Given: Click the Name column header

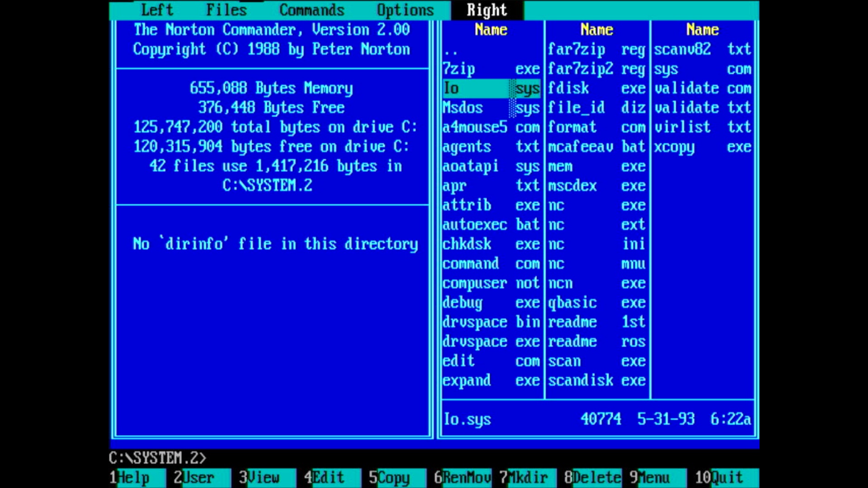Looking at the screenshot, I should click(490, 30).
